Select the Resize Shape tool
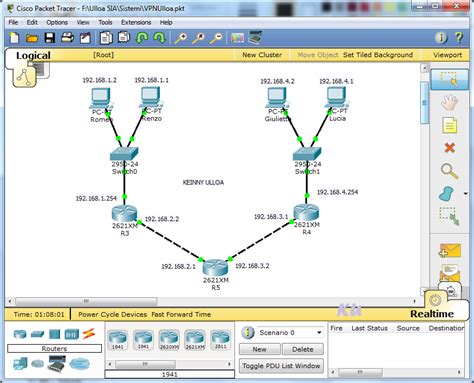 (449, 216)
